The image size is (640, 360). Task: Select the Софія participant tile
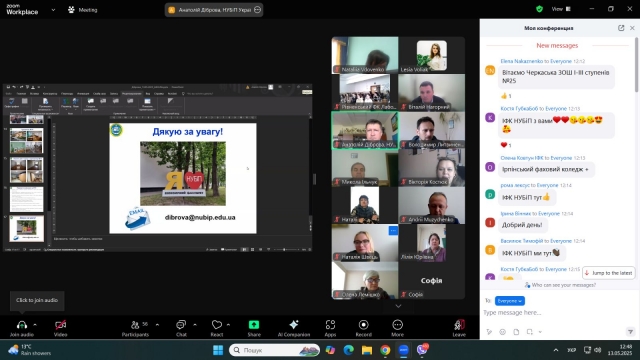(x=431, y=280)
